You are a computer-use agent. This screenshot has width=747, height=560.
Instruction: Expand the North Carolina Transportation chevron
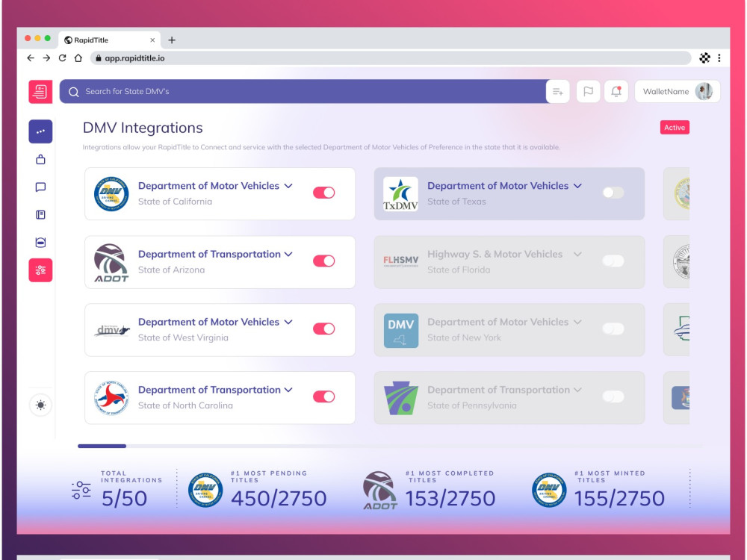tap(288, 390)
